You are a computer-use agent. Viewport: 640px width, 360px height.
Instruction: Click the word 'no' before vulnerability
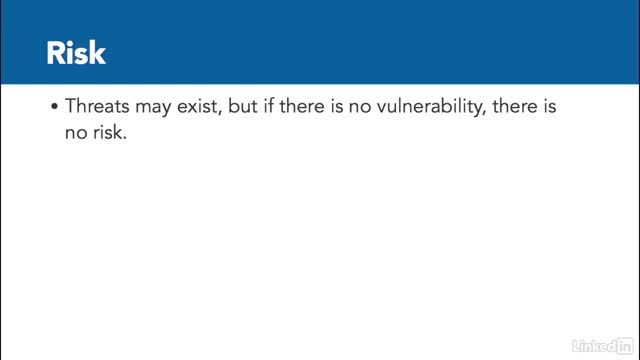pos(360,108)
